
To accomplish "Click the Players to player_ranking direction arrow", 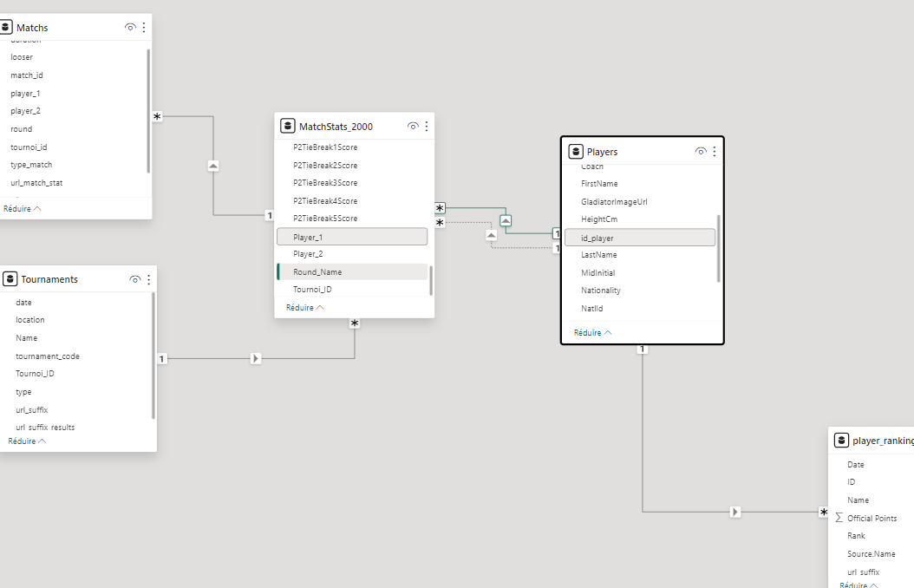I will pyautogui.click(x=735, y=513).
